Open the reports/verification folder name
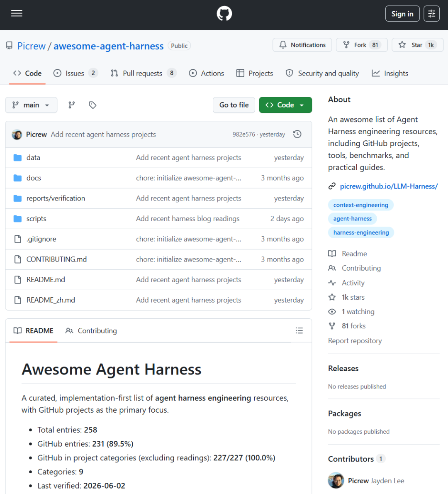This screenshot has width=448, height=494. pyautogui.click(x=56, y=198)
